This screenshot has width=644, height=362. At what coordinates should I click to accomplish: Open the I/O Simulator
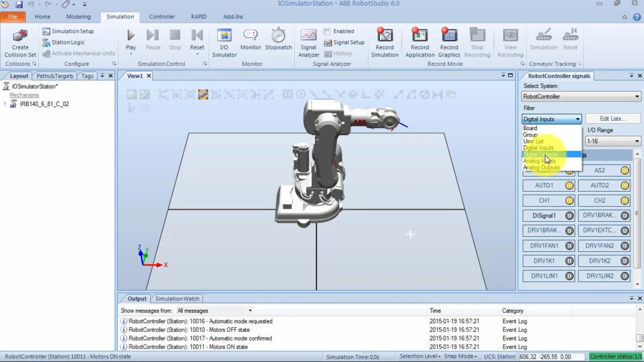coord(225,43)
